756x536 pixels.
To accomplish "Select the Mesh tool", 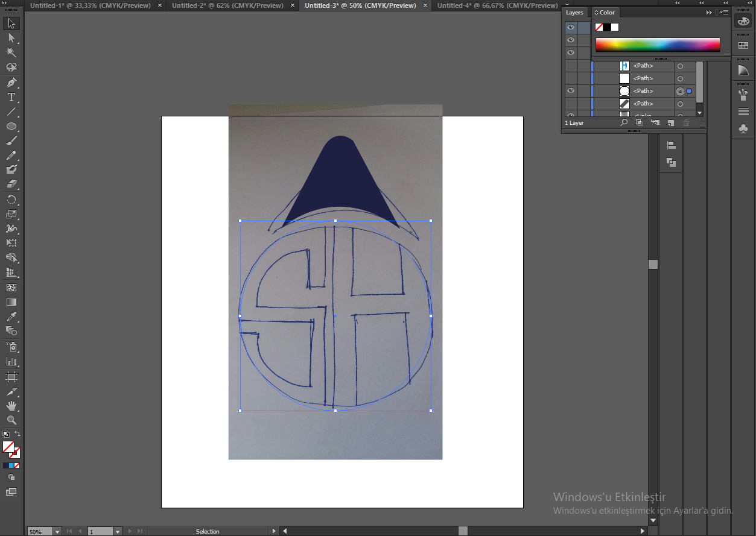I will 11,288.
